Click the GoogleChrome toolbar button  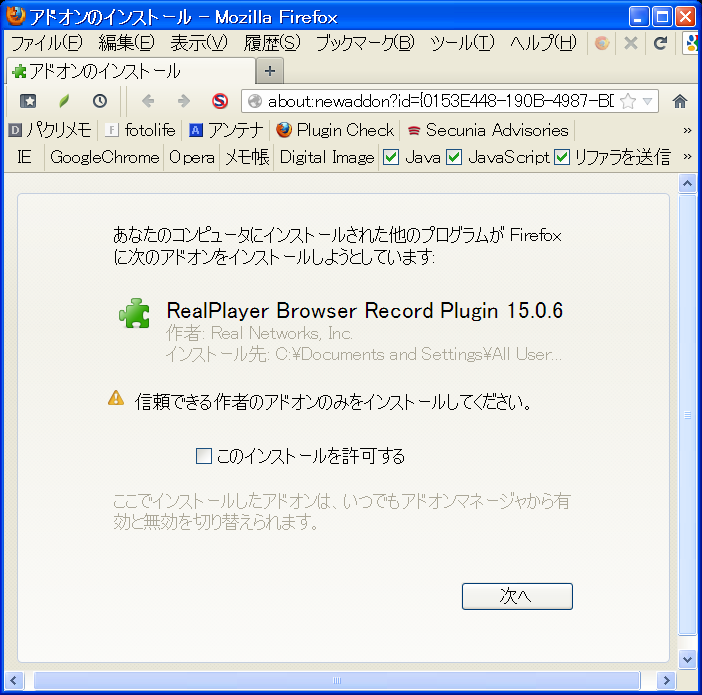tap(104, 157)
